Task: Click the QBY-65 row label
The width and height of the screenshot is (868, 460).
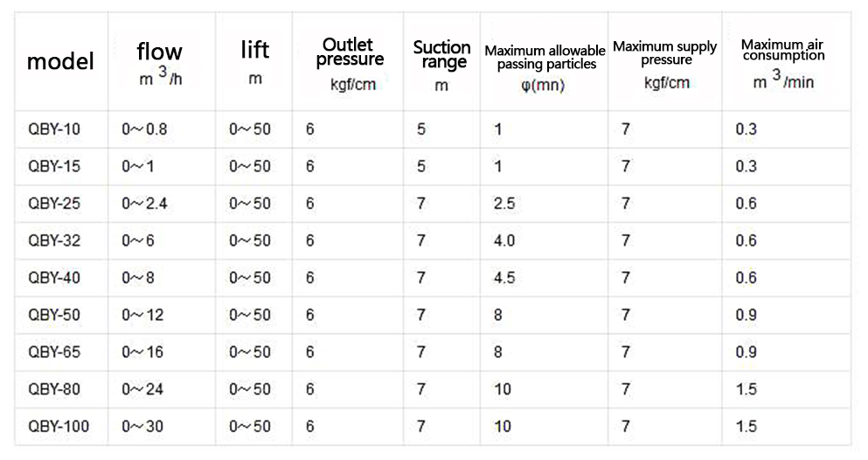Action: click(54, 352)
